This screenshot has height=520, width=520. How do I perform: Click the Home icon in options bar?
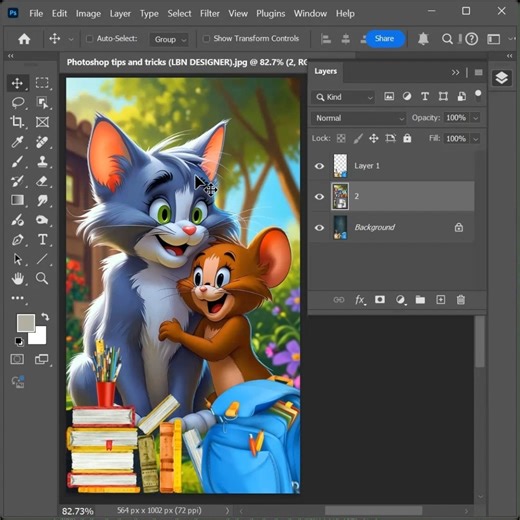coord(24,39)
